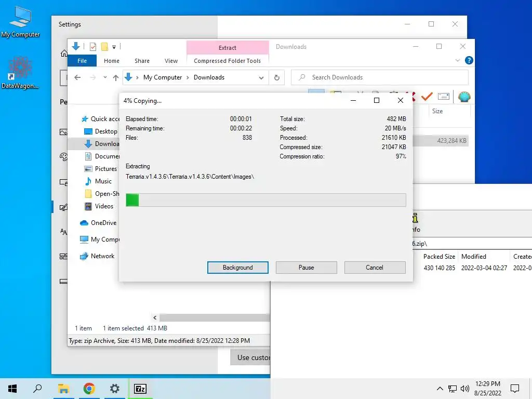Image resolution: width=532 pixels, height=399 pixels.
Task: Open the recent locations dropdown arrow
Action: pos(105,77)
